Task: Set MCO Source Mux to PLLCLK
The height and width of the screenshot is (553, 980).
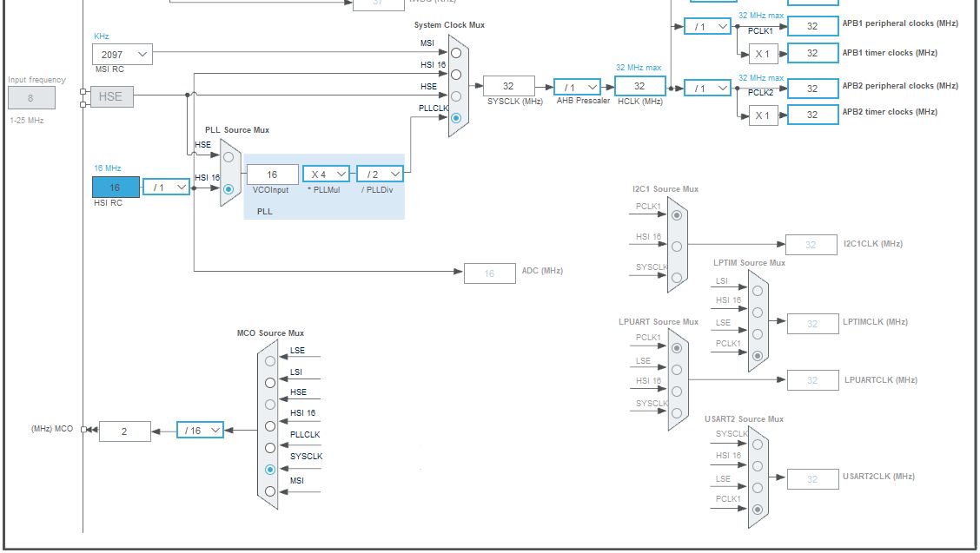Action: point(270,448)
